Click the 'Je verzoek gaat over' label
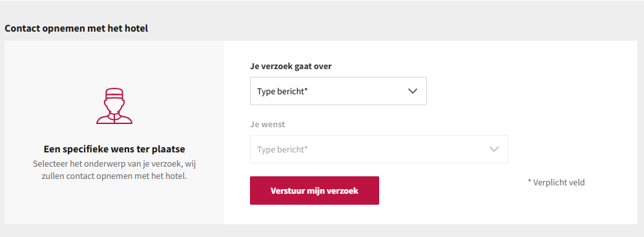Viewport: 644px width, 237px height. pyautogui.click(x=291, y=66)
